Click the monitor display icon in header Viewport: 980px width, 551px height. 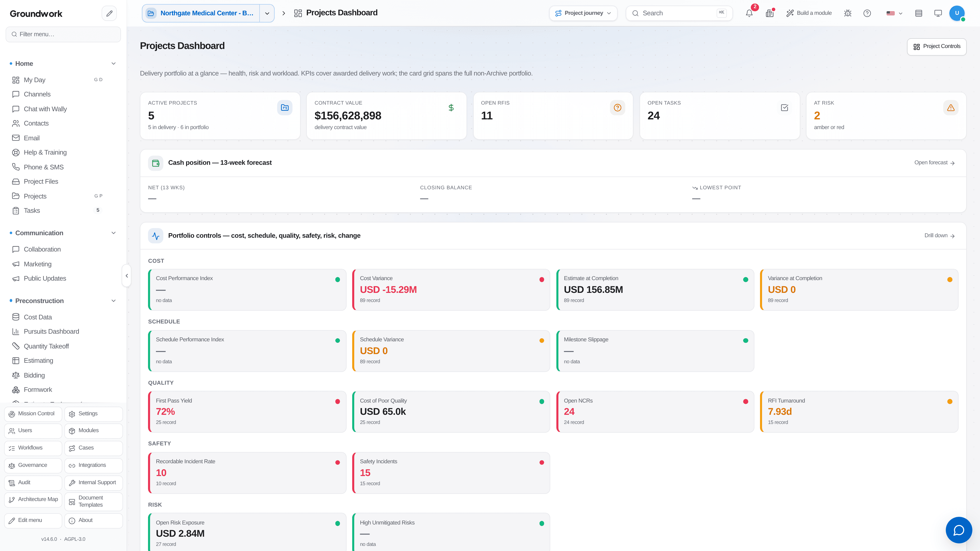(938, 13)
